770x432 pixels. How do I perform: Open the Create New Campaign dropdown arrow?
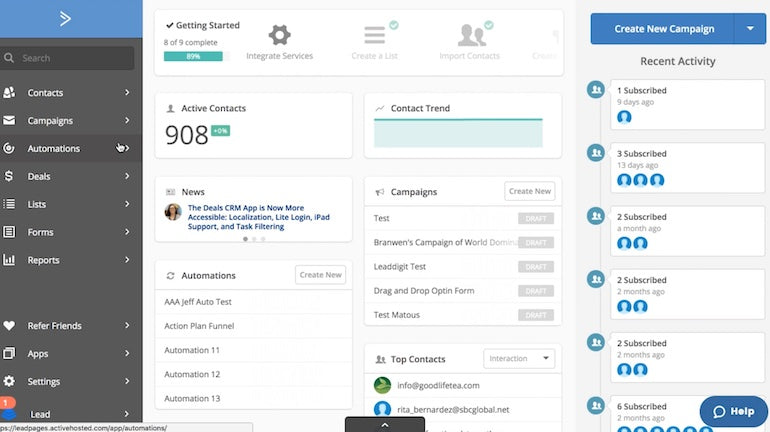click(750, 28)
